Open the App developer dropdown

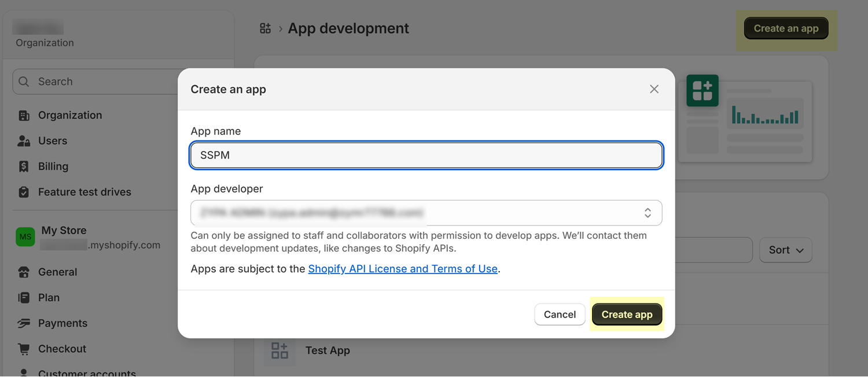click(x=426, y=213)
